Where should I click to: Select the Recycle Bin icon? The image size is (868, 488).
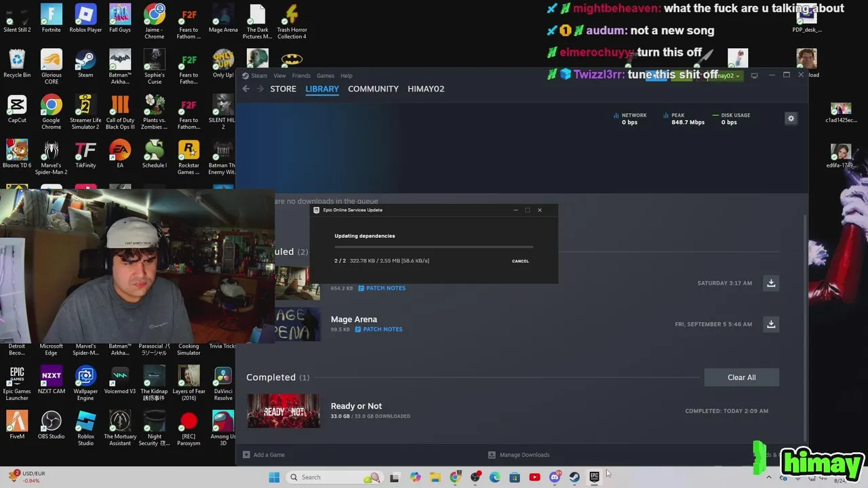pyautogui.click(x=17, y=64)
